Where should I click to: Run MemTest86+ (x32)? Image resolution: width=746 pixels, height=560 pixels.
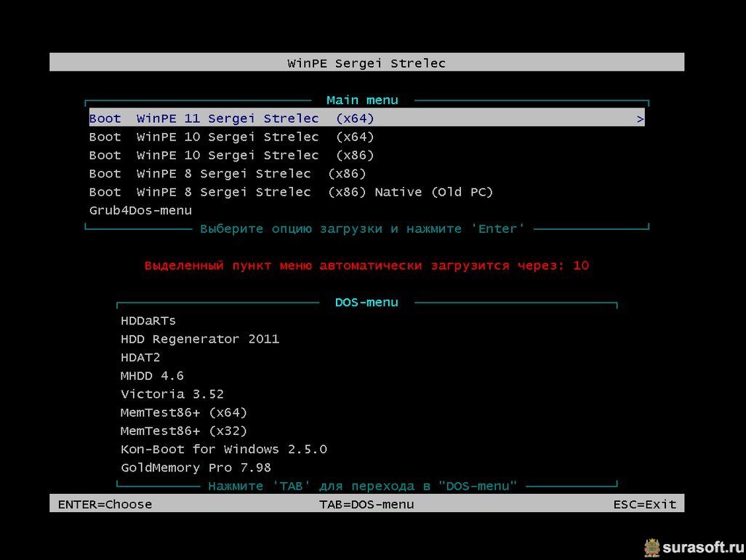tap(184, 431)
